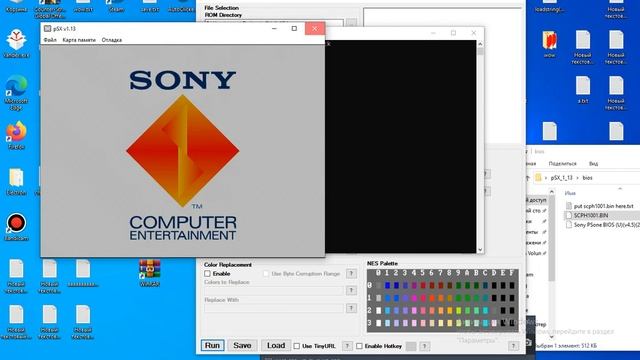Click the Replace With input field
Image resolution: width=640 pixels, height=360 pixels.
pyautogui.click(x=273, y=308)
